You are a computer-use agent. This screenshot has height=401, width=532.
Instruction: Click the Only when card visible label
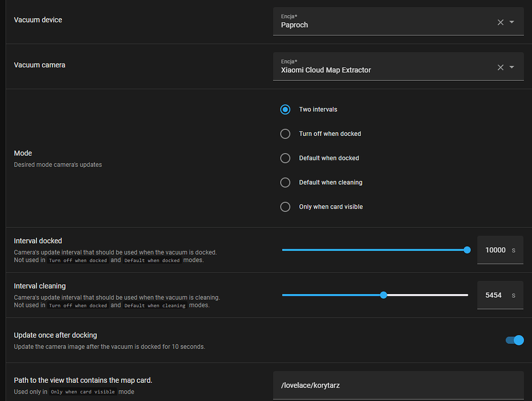(x=331, y=206)
